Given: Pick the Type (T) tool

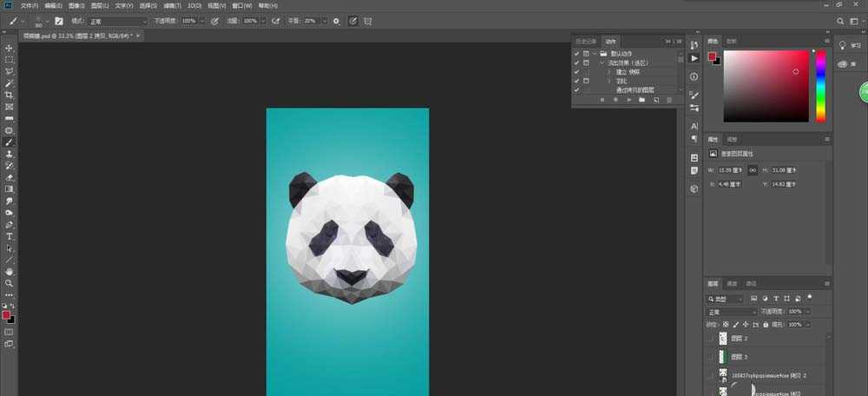Looking at the screenshot, I should (10, 236).
